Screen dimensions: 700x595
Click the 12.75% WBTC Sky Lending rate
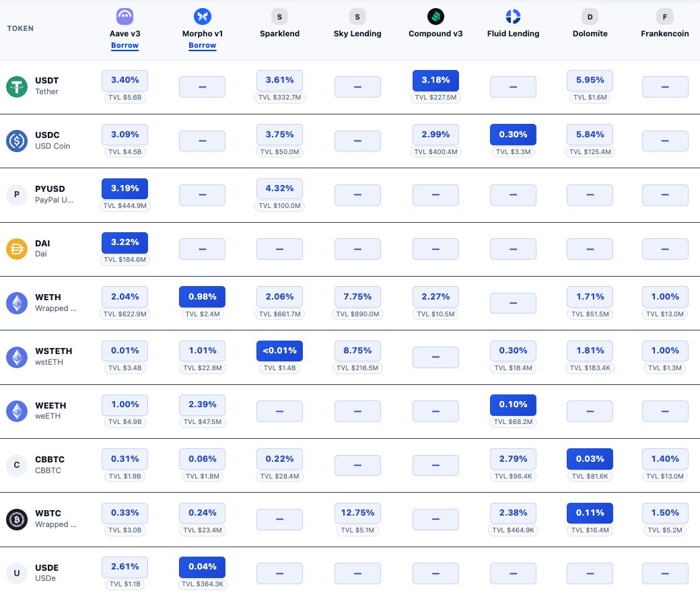tap(357, 513)
